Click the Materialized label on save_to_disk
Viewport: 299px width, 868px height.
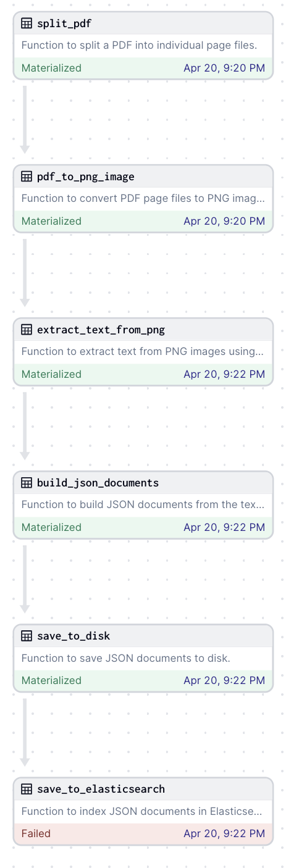coord(51,680)
